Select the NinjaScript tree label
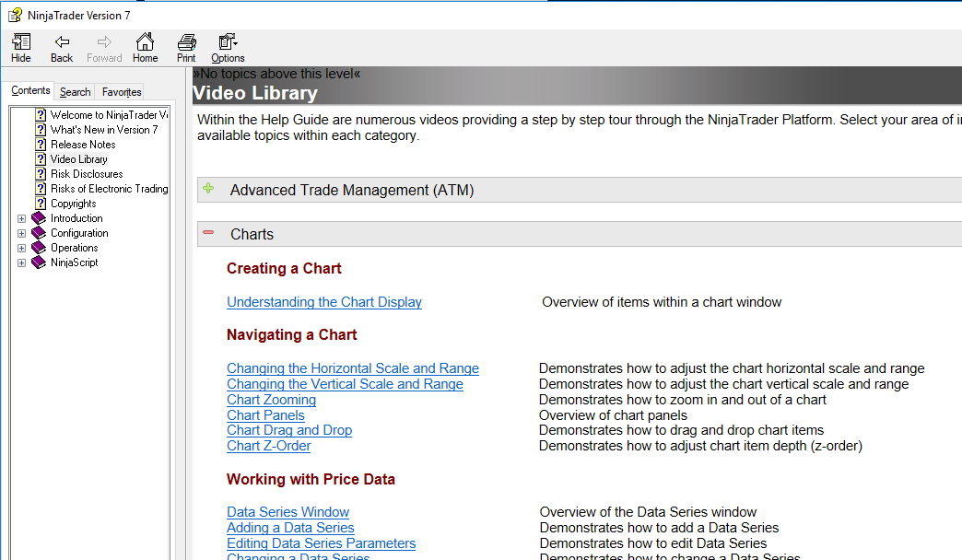This screenshot has height=560, width=962. (75, 262)
